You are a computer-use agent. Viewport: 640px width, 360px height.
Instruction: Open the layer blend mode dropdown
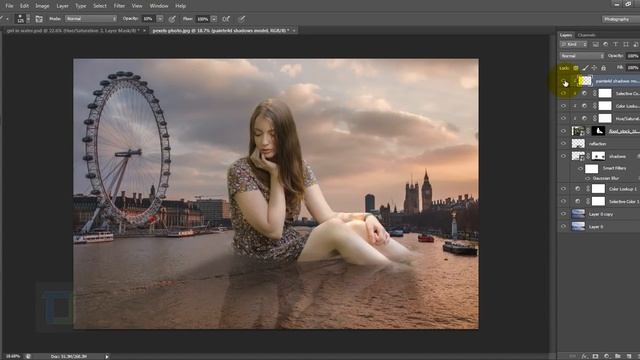pos(582,56)
